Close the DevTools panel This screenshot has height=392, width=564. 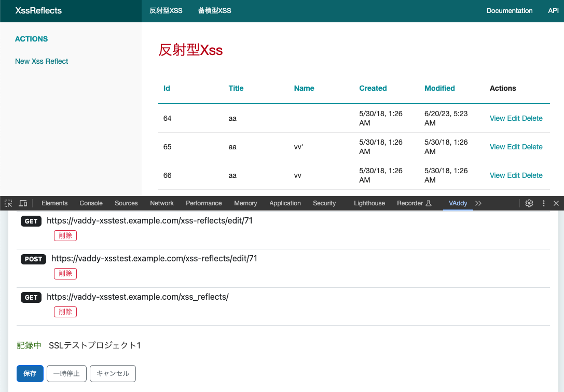556,203
